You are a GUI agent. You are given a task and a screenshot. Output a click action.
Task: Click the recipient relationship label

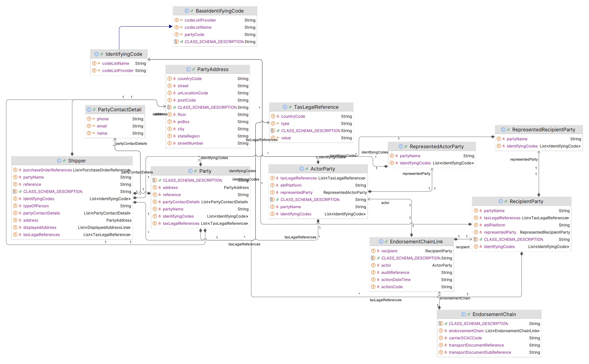tap(462, 247)
